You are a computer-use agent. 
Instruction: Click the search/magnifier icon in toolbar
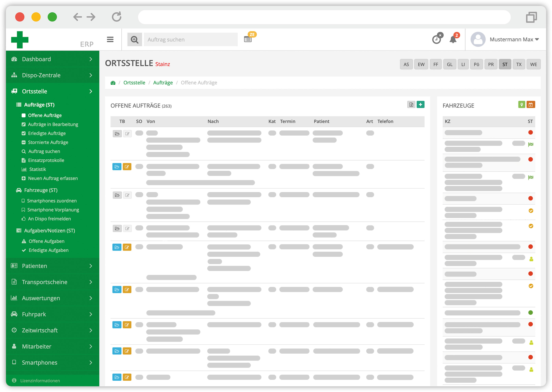(135, 39)
